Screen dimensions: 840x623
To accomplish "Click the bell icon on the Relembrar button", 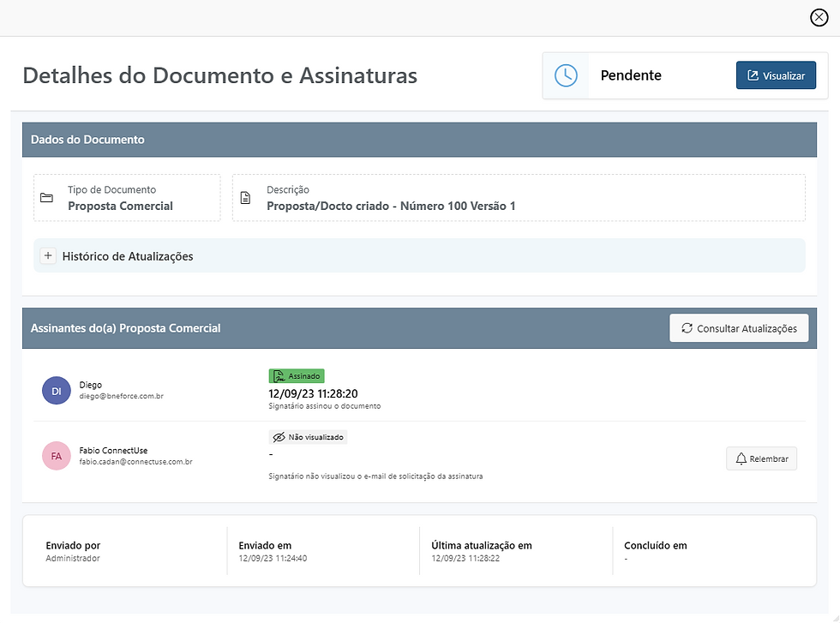I will click(740, 458).
